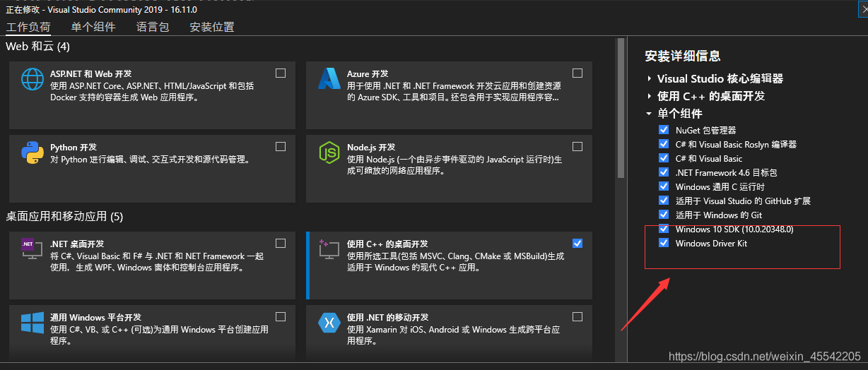Uncheck the Windows 10 SDK component
The height and width of the screenshot is (370, 868).
pyautogui.click(x=663, y=229)
